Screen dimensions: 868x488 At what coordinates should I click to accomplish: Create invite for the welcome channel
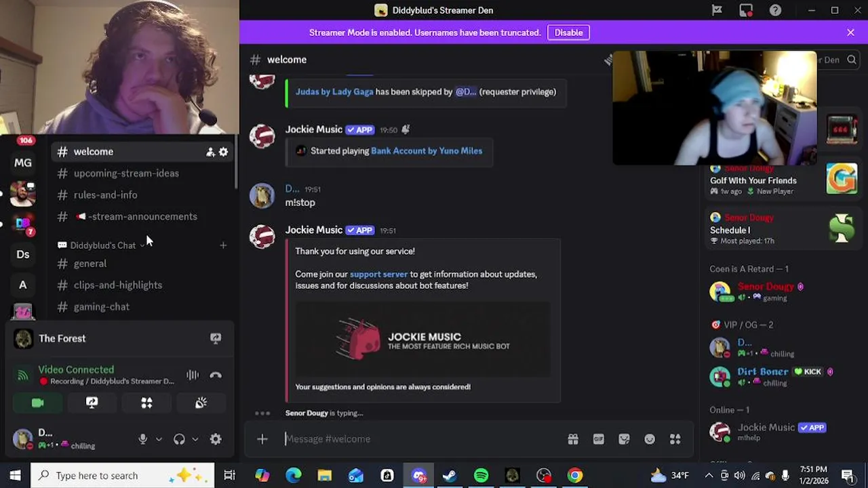(x=210, y=152)
